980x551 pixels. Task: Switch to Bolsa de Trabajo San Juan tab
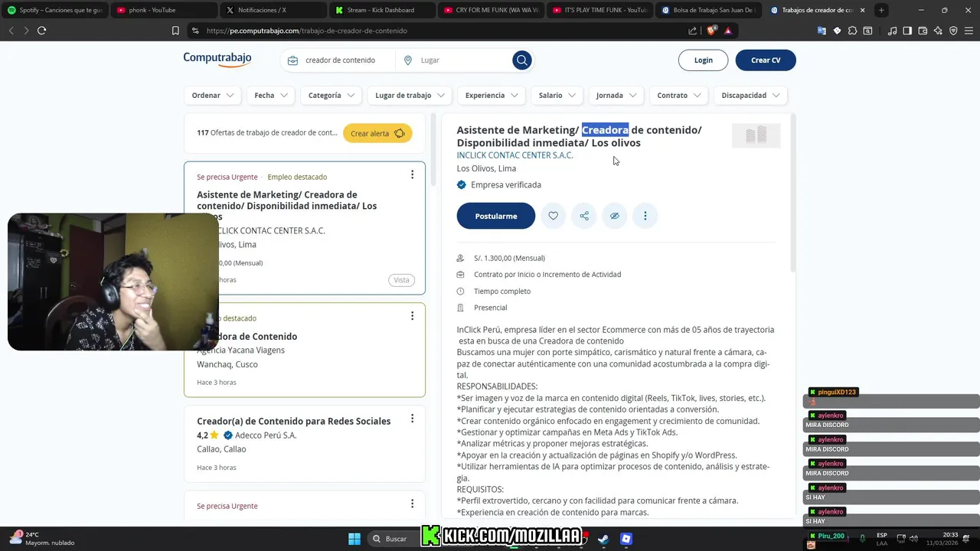tap(707, 10)
